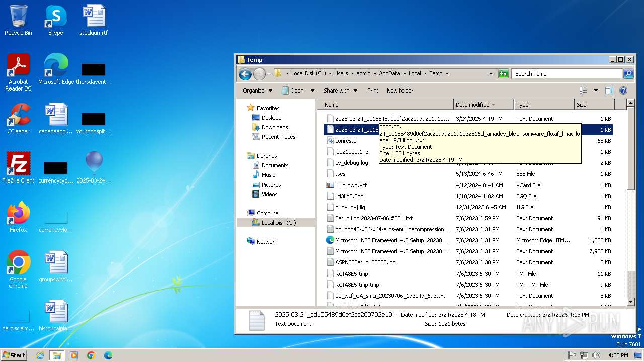Screen dimensions: 644x362
Task: Open recent pages dropdown beside Forward
Action: (x=269, y=74)
